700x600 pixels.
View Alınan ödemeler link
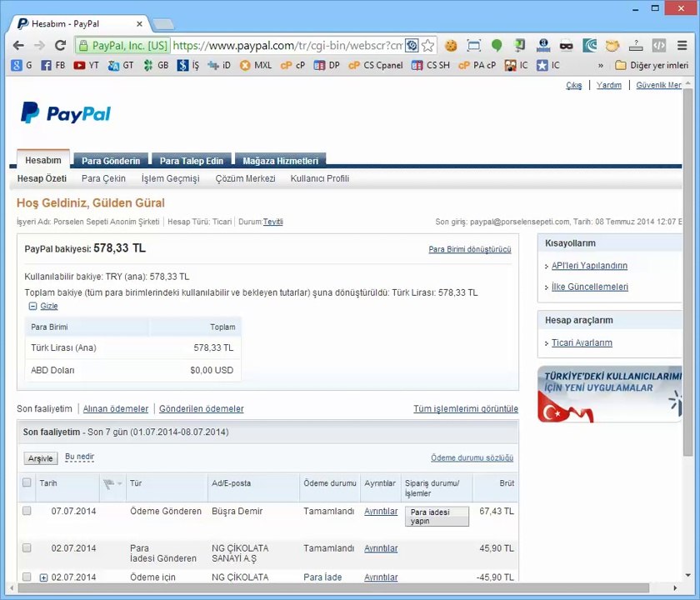pyautogui.click(x=116, y=408)
